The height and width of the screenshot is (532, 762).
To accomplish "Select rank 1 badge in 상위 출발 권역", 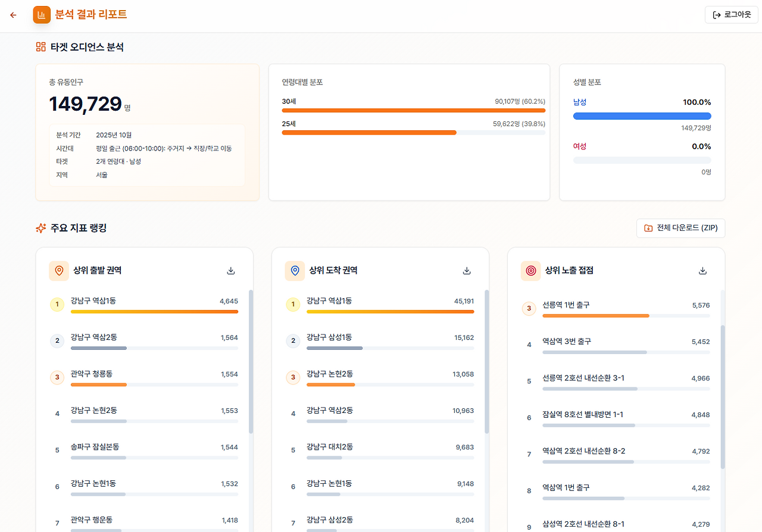I will coord(57,305).
